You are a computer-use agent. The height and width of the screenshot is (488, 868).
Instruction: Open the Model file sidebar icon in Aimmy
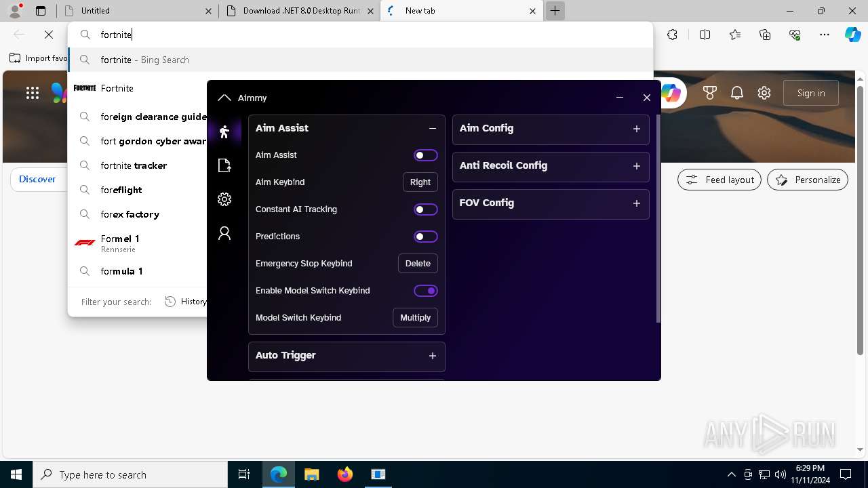224,165
